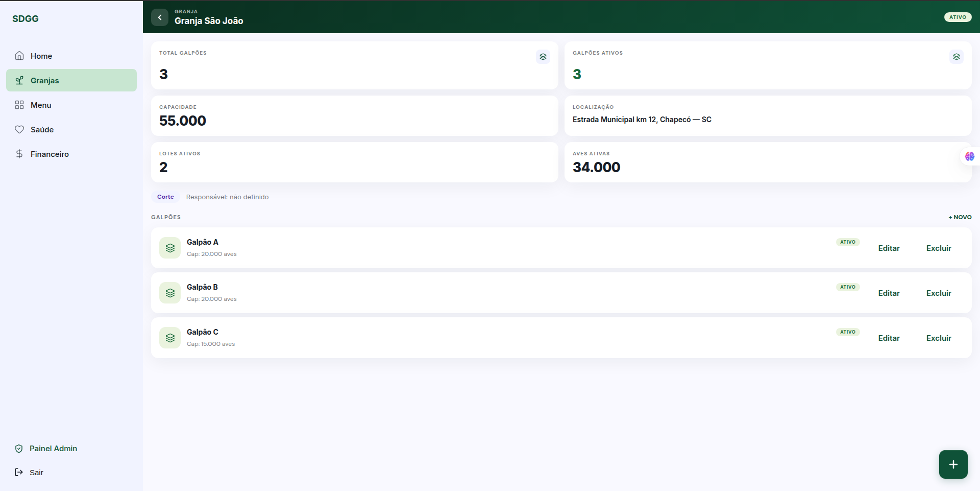Edit Galpão A
Screen dimensions: 980x491
(x=889, y=248)
